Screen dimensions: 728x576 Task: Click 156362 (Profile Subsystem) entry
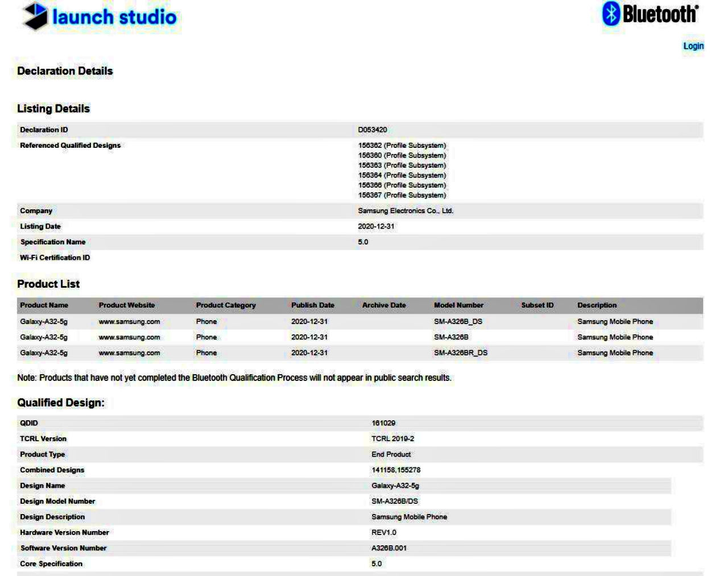coord(402,146)
